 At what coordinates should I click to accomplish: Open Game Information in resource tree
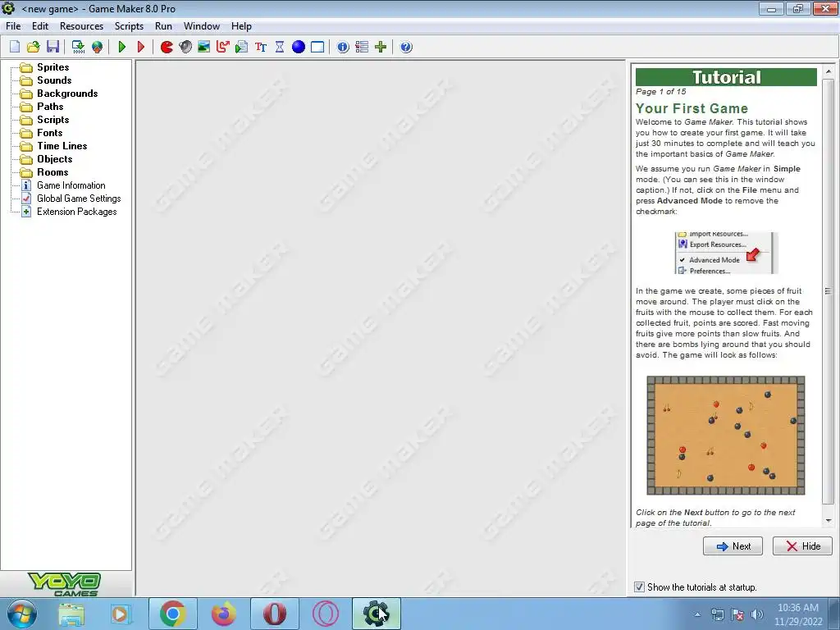pyautogui.click(x=63, y=185)
